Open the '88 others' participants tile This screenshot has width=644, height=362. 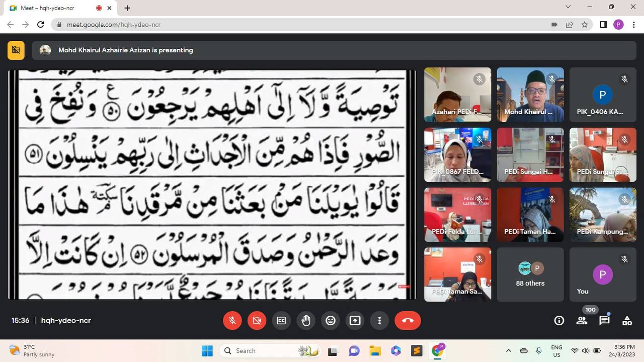[530, 274]
